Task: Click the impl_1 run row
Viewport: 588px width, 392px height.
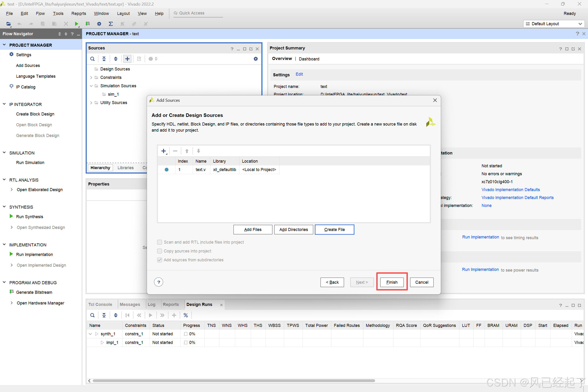Action: point(335,342)
